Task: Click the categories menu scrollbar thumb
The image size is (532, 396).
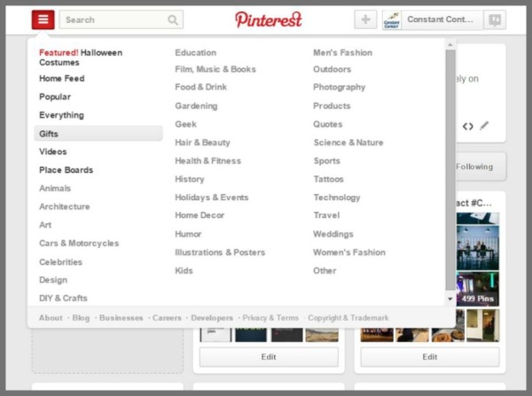Action: click(450, 169)
